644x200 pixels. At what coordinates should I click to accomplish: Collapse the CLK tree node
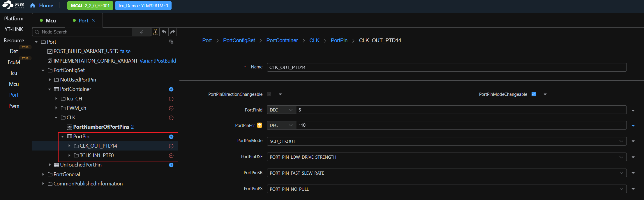(x=56, y=118)
